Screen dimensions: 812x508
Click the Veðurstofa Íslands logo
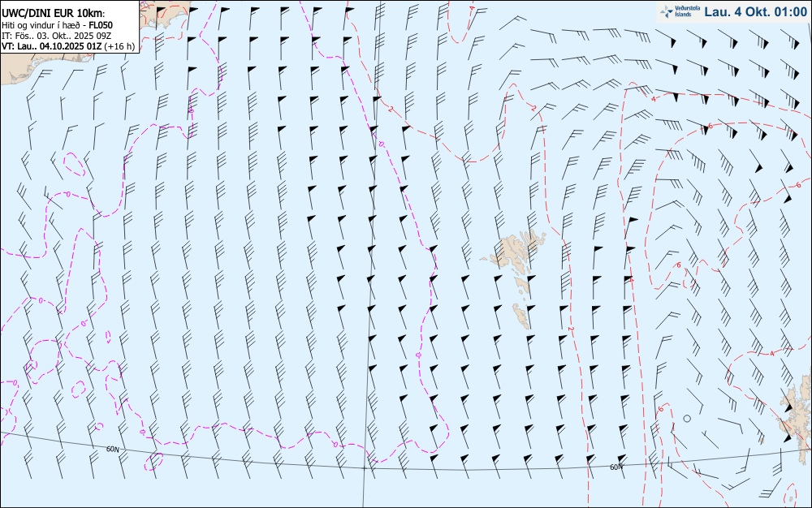[680, 11]
